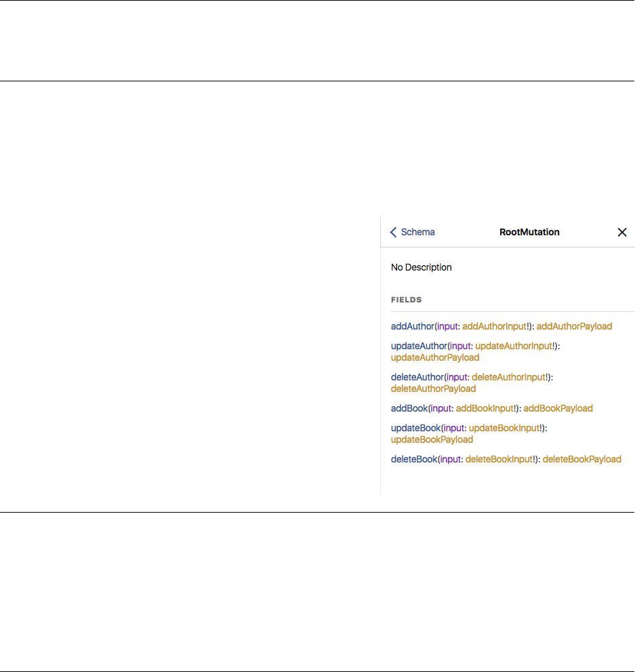View the updateAuthorInput type
635x672 pixels.
point(514,346)
